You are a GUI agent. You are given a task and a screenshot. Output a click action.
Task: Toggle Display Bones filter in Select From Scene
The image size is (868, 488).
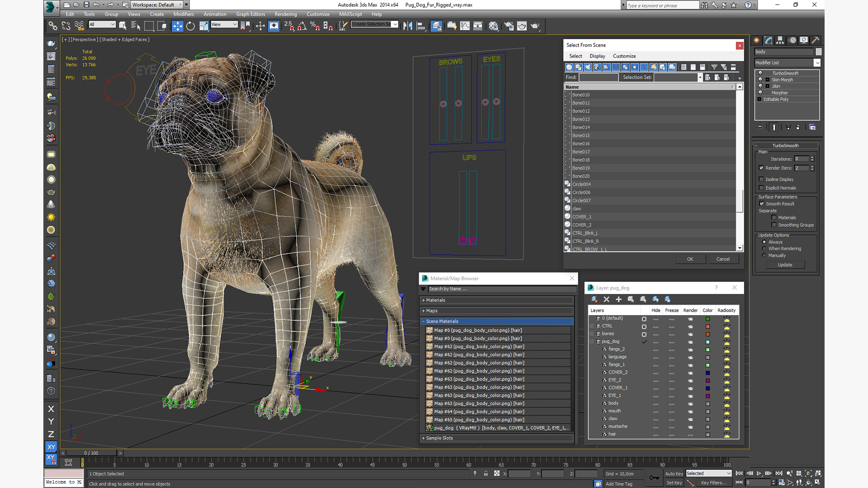point(644,67)
